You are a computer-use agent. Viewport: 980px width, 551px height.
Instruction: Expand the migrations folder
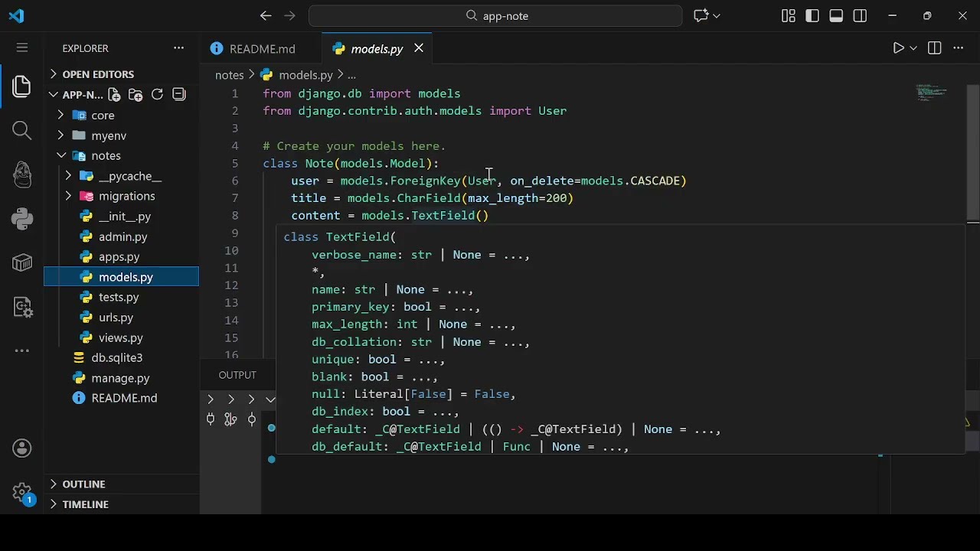pos(68,196)
